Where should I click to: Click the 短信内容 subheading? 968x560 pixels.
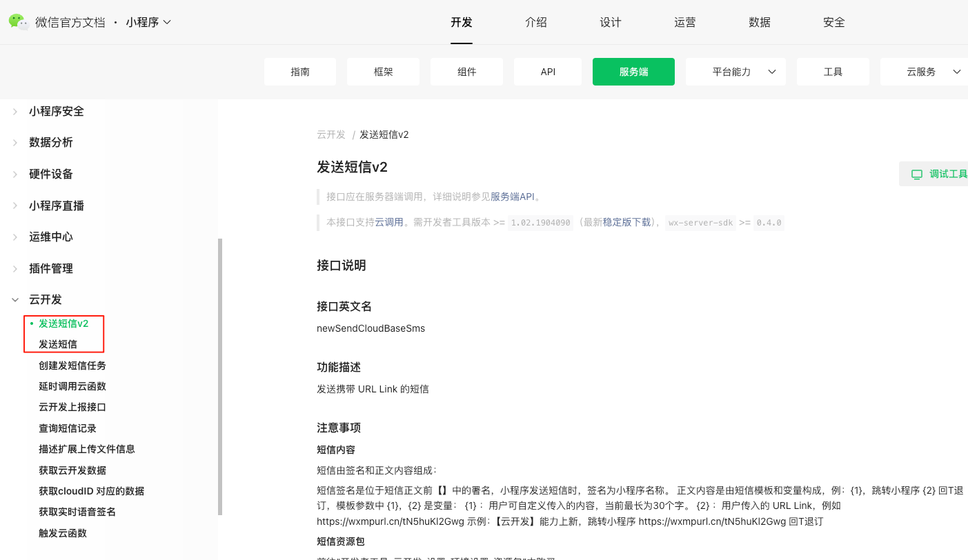coord(336,450)
